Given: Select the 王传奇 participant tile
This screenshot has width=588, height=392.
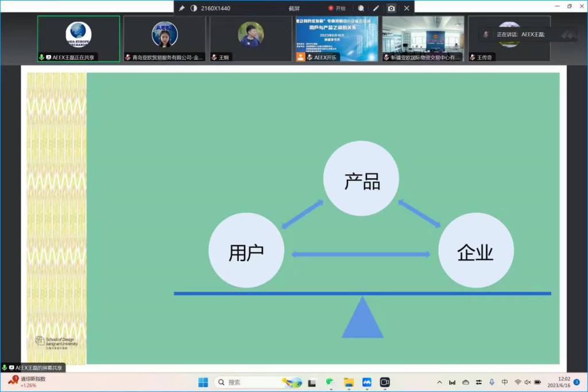Looking at the screenshot, I should pyautogui.click(x=509, y=38).
